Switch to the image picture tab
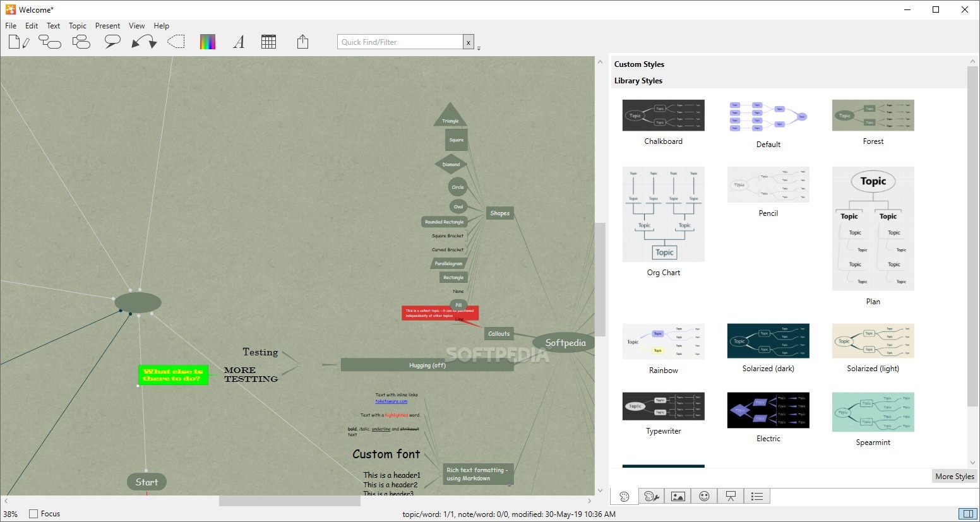This screenshot has width=980, height=522. tap(678, 497)
